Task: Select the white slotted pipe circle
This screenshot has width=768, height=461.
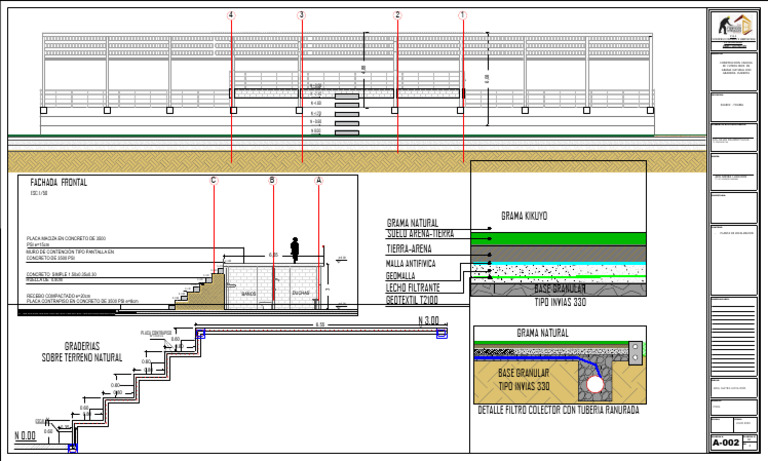Action: tap(595, 384)
